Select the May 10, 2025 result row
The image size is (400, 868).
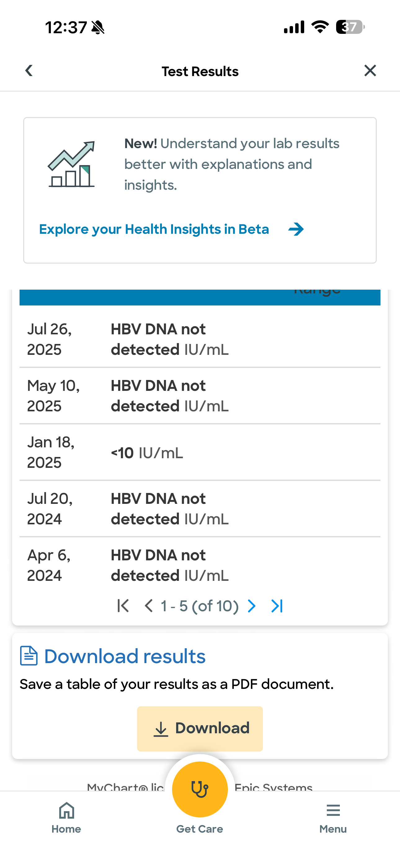200,396
